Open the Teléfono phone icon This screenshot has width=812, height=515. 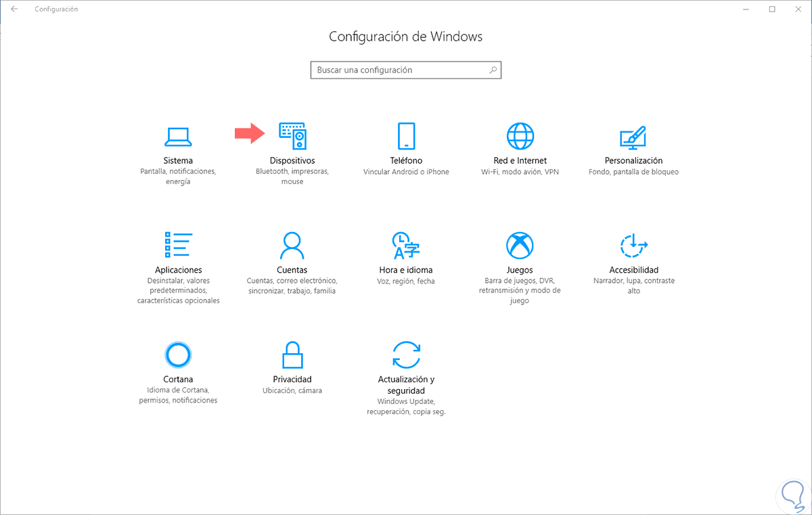pos(406,136)
